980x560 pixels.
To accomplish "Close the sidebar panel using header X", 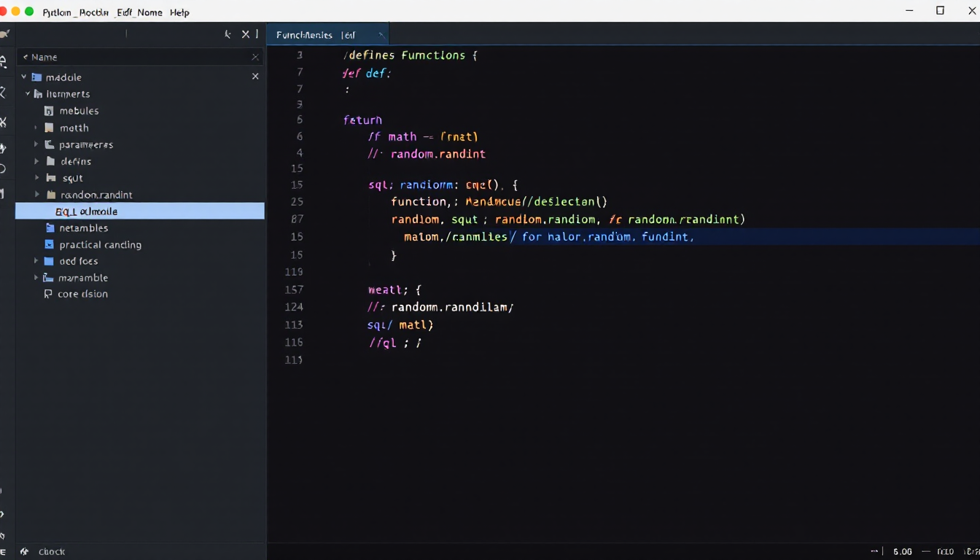I will click(246, 34).
